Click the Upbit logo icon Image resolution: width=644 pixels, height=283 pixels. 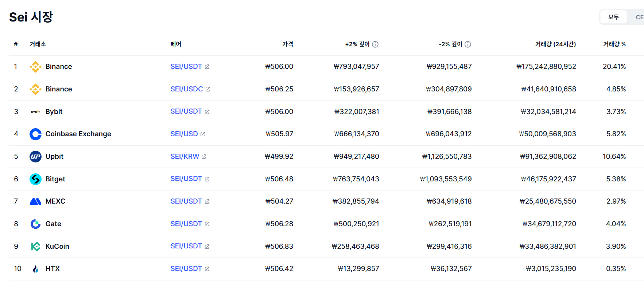point(35,157)
